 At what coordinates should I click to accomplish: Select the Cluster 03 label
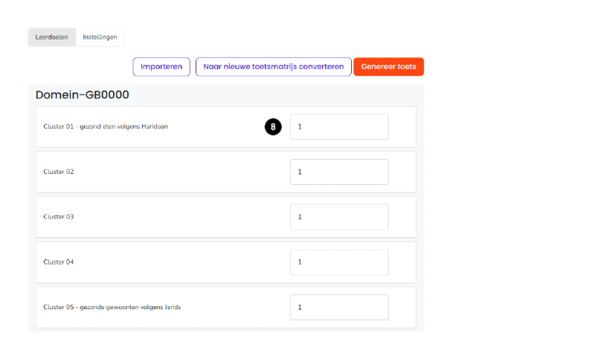coord(59,217)
